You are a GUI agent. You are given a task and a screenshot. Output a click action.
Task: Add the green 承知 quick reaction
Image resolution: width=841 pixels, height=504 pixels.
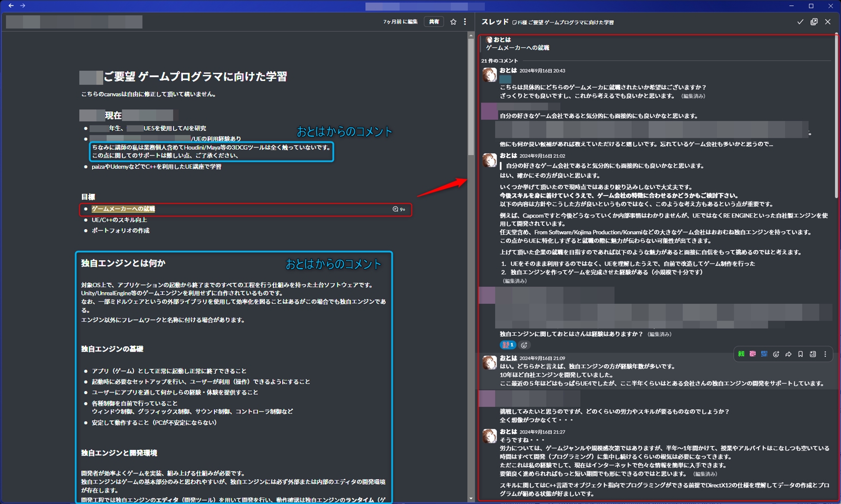(x=741, y=354)
